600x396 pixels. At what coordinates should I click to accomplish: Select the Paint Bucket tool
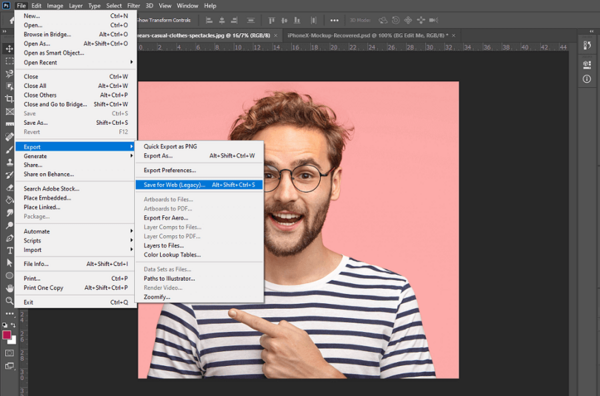pos(9,200)
